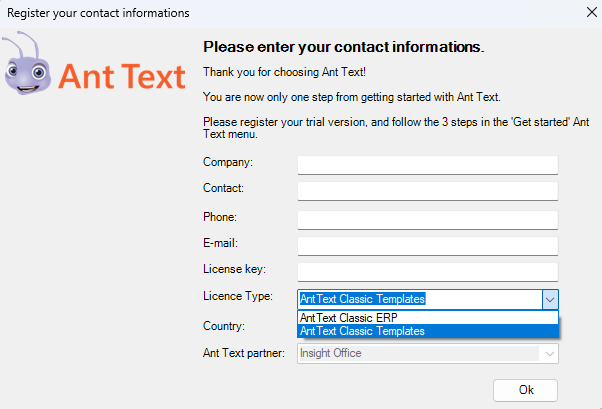Click the Company label
Image resolution: width=602 pixels, height=409 pixels.
tap(228, 161)
